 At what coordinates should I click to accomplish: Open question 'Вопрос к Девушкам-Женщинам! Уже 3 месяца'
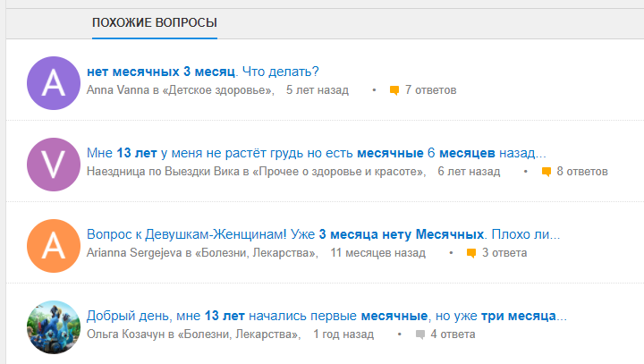pos(323,234)
